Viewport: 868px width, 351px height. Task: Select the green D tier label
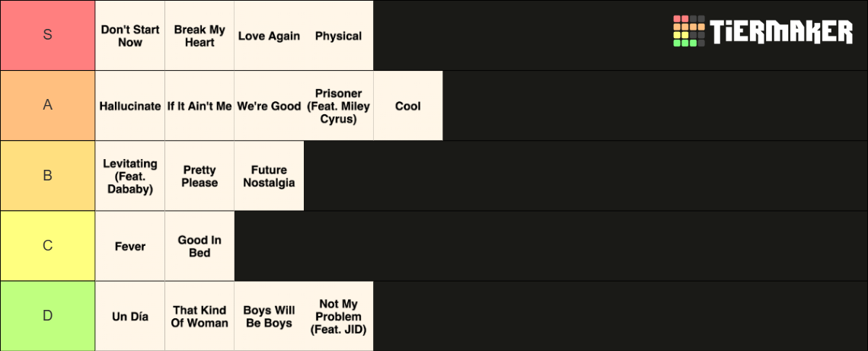tap(48, 316)
